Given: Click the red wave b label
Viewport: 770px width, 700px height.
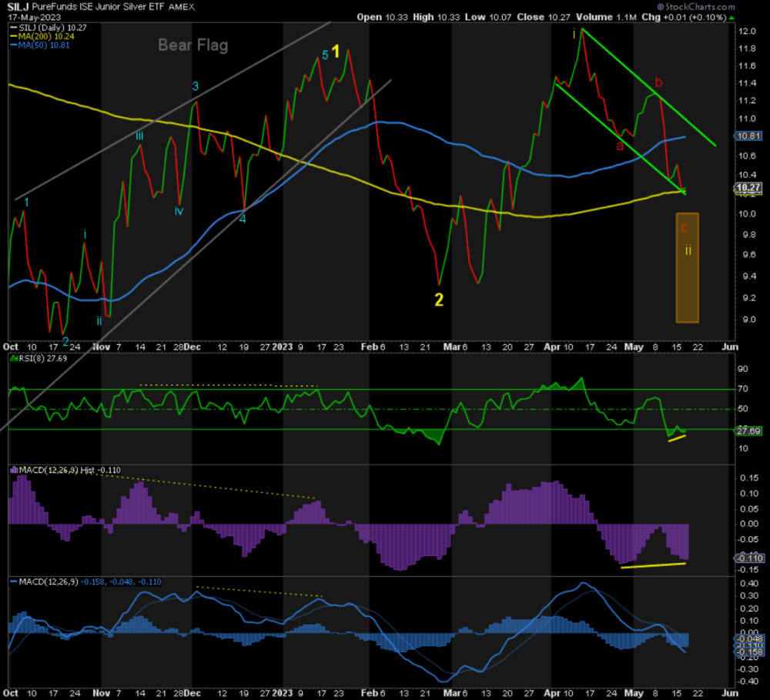Looking at the screenshot, I should [658, 82].
